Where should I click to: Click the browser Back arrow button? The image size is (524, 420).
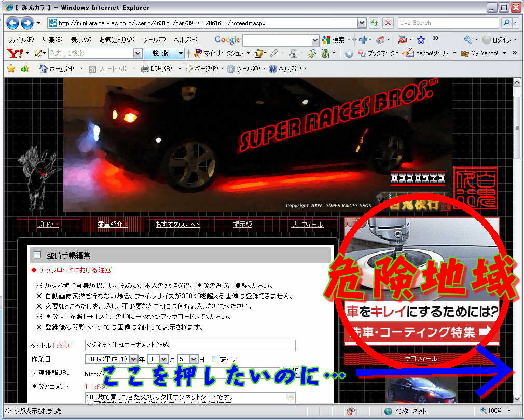coord(12,23)
